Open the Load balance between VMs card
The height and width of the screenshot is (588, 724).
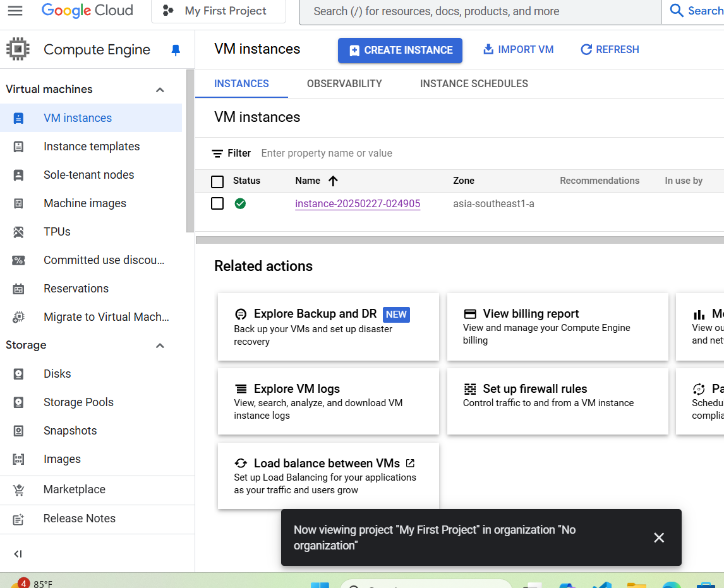point(329,476)
